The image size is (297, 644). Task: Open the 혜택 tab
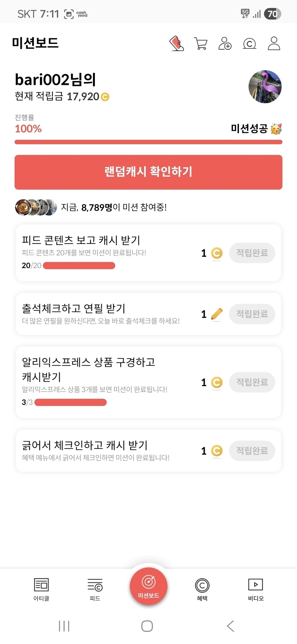(202, 589)
